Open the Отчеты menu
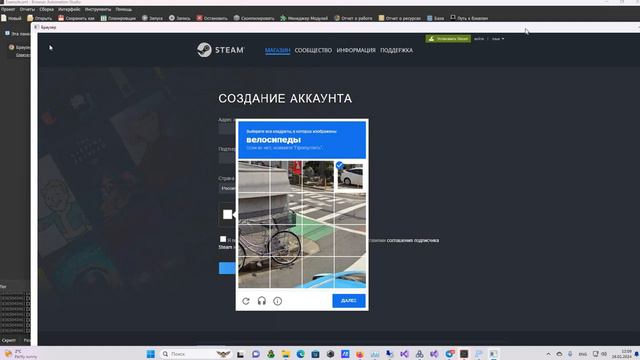The height and width of the screenshot is (360, 640). 27,9
